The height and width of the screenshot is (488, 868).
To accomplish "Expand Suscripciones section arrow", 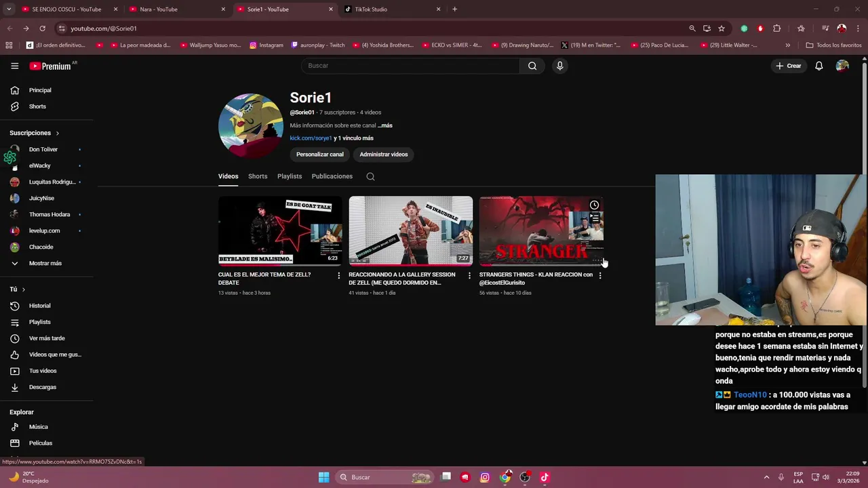I will (58, 134).
